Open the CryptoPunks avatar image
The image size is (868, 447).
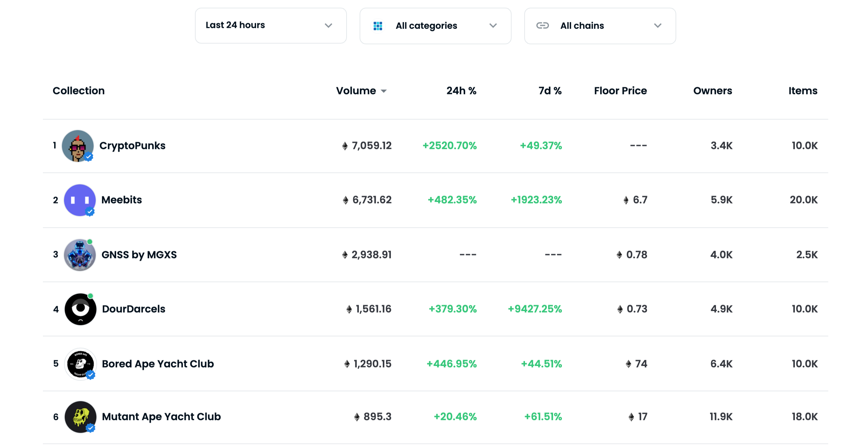[x=78, y=146]
